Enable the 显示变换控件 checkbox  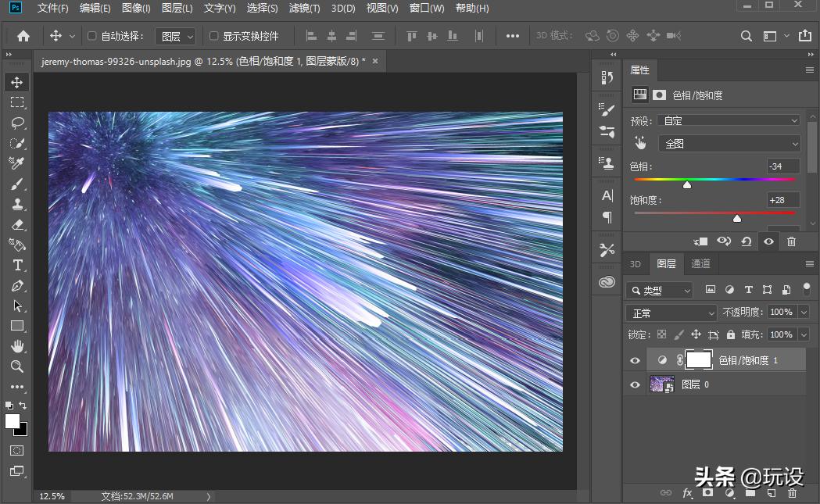(x=213, y=35)
